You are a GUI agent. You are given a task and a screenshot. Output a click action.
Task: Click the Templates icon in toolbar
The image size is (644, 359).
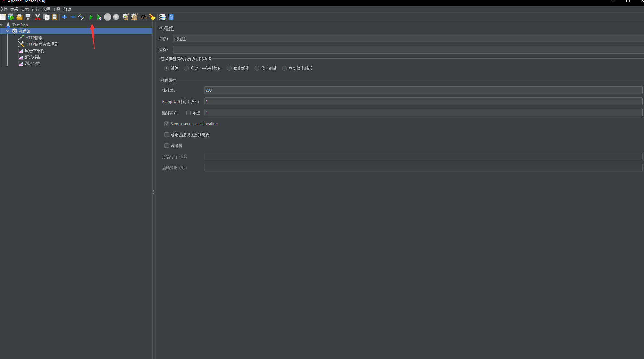(11, 17)
